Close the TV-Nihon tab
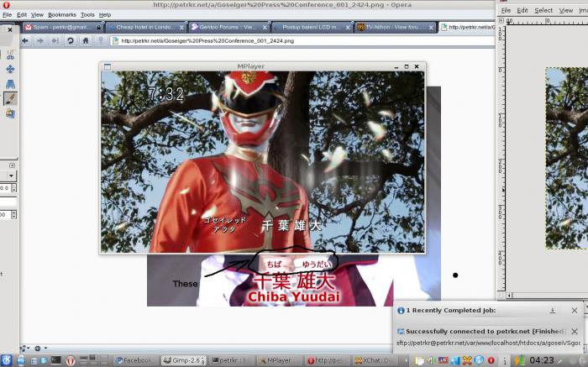 [431, 28]
